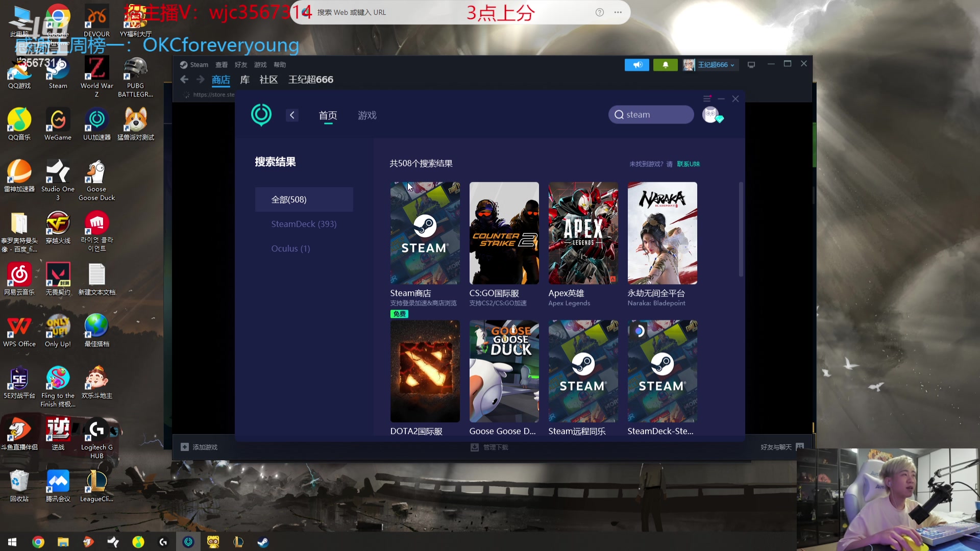
Task: Open File Explorer from taskbar
Action: point(63,542)
